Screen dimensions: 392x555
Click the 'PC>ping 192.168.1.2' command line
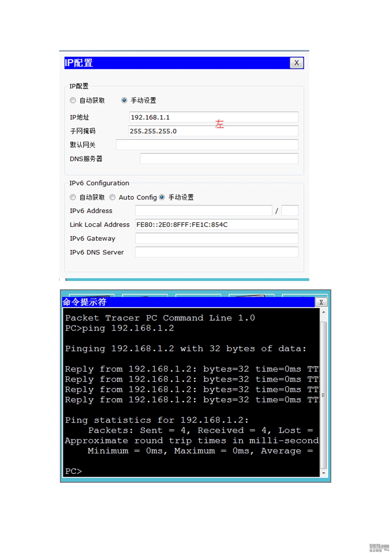119,328
